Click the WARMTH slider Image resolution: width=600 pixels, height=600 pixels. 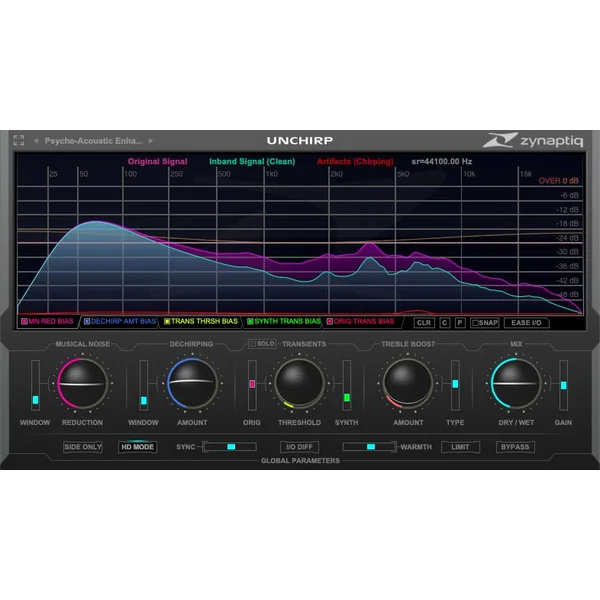369,447
